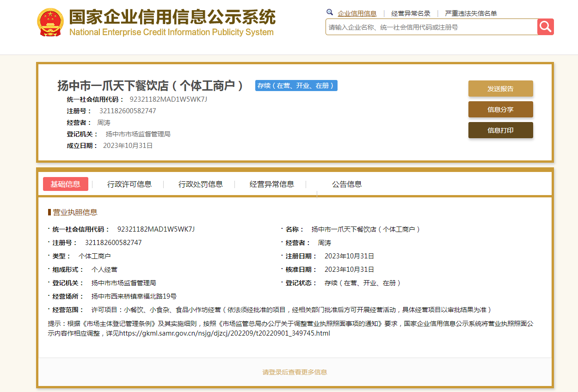This screenshot has height=392, width=578.
Task: Click the 发送报告 button
Action: (x=501, y=89)
